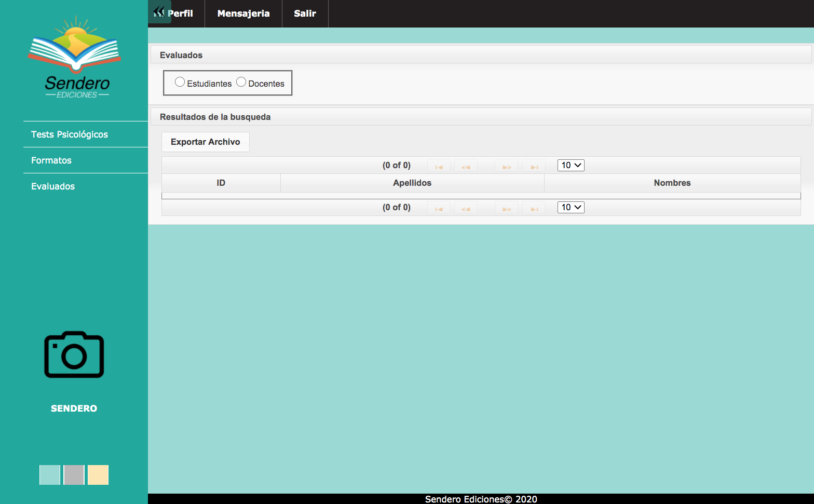
Task: Go to next page in top paginator
Action: (506, 166)
